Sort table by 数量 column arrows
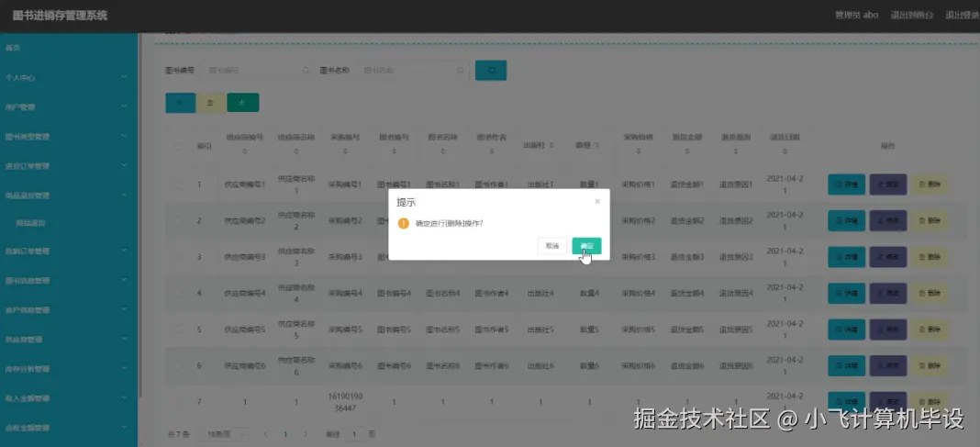 (x=596, y=145)
